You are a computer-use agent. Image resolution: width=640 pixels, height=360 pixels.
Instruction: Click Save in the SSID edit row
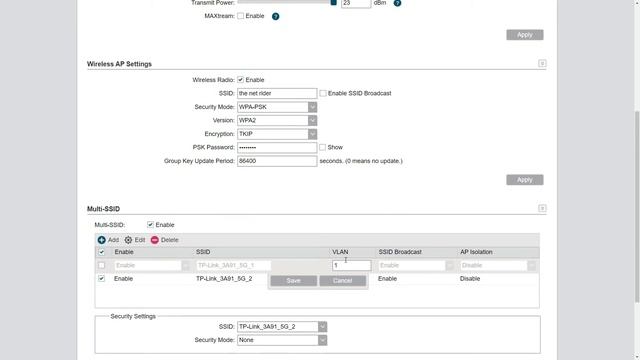coord(293,281)
